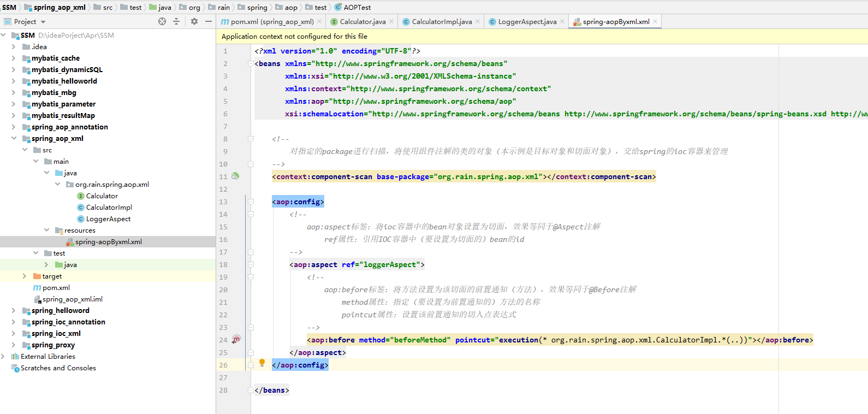Click the Calculator interface icon in tree
The width and height of the screenshot is (868, 414).
(x=81, y=196)
